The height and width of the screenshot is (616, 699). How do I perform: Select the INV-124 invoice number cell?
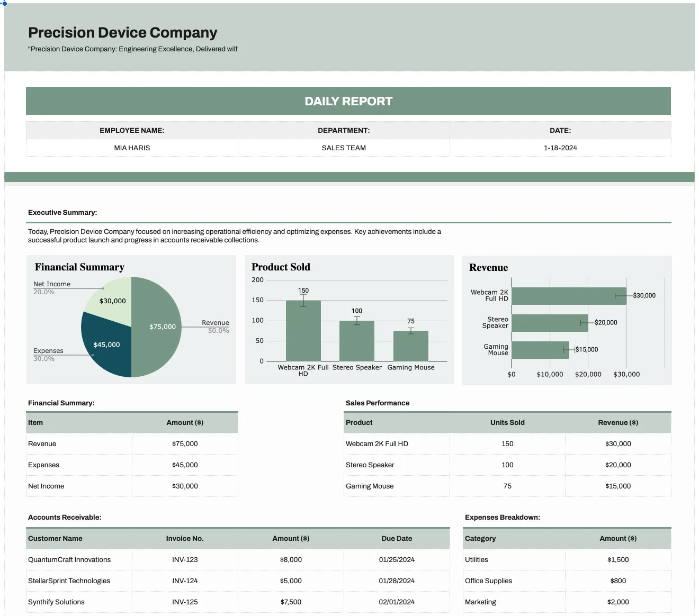185,581
